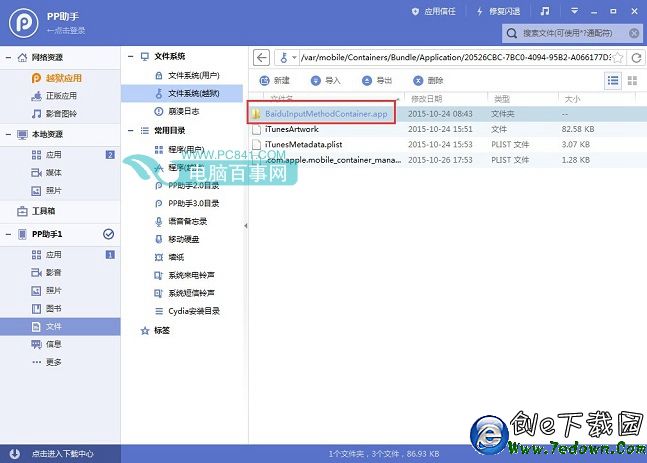This screenshot has width=647, height=463.
Task: Toggle the PP助手1 device check mark
Action: pyautogui.click(x=109, y=234)
